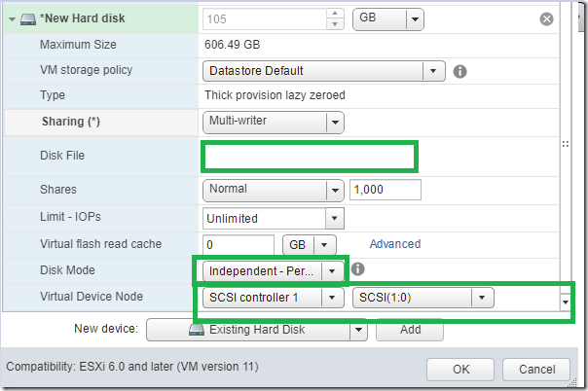Click the remove New Hard disk X icon
The image size is (588, 391).
(546, 18)
